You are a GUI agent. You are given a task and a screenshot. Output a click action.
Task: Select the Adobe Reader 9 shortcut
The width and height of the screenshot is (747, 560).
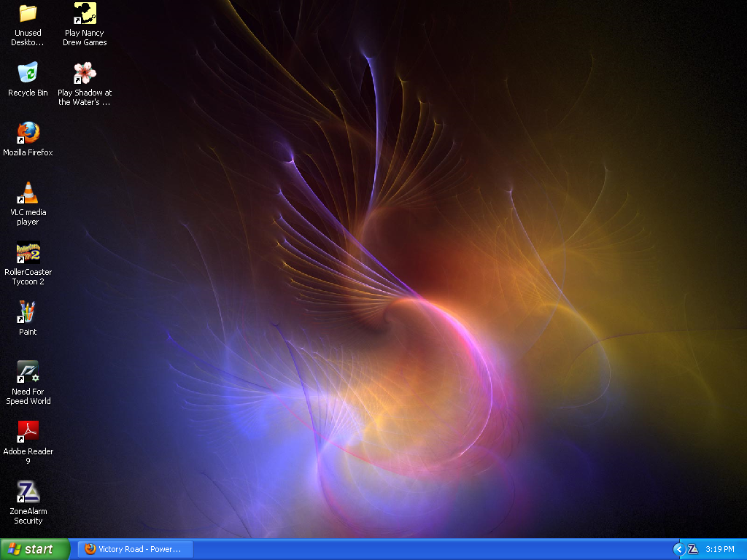[x=28, y=432]
